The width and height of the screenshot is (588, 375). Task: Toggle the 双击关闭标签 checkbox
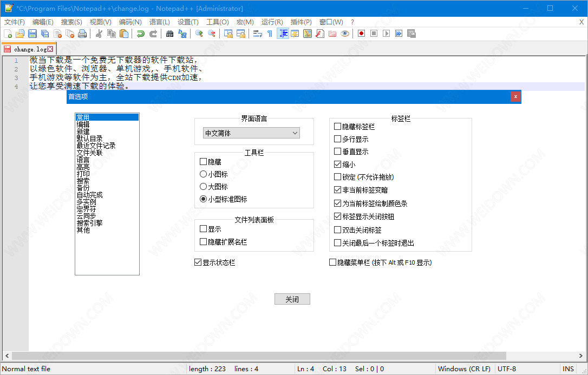[x=337, y=230]
